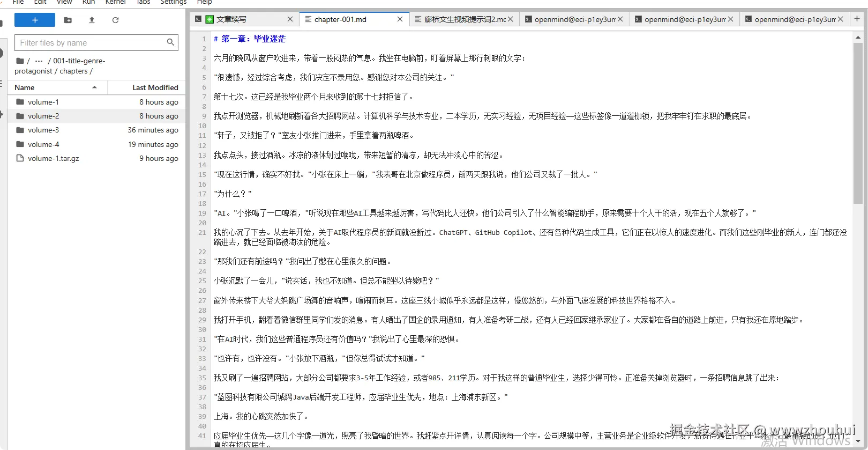Click the file icon of volume-1.tar.gz
868x450 pixels.
point(20,158)
